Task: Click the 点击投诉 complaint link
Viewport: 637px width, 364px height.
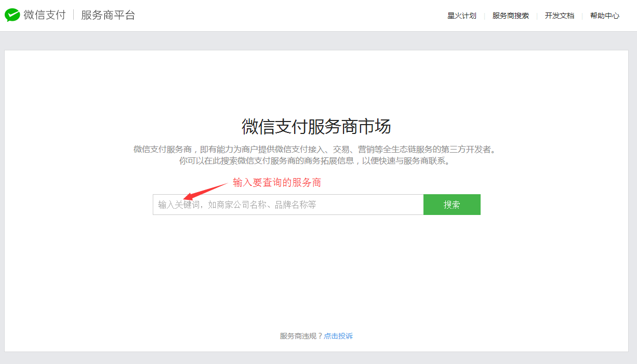Action: tap(338, 336)
